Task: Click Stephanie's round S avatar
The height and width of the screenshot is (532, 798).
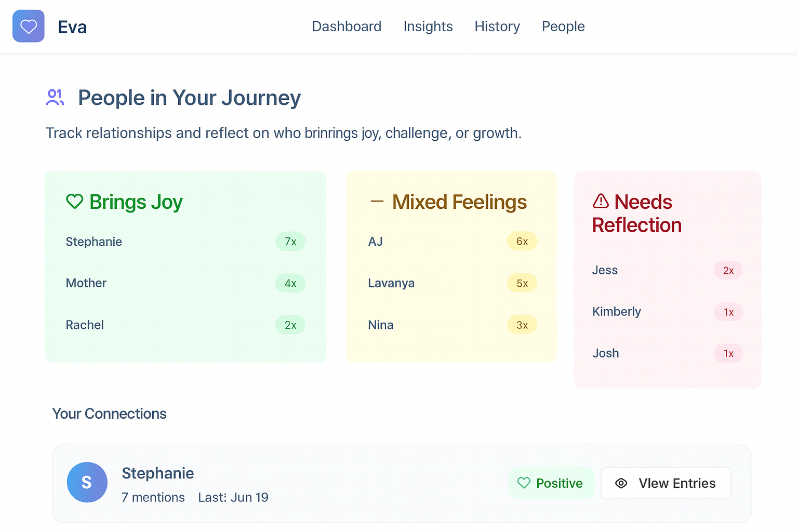Action: [x=87, y=482]
